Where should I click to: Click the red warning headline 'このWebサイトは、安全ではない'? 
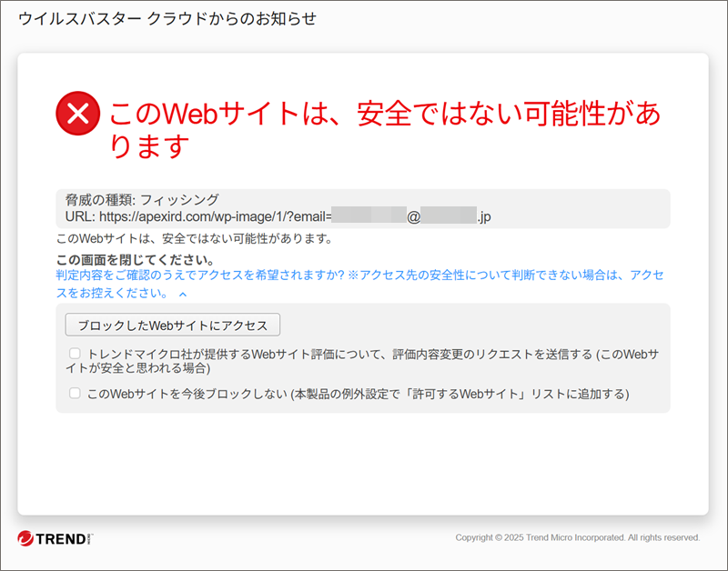385,130
